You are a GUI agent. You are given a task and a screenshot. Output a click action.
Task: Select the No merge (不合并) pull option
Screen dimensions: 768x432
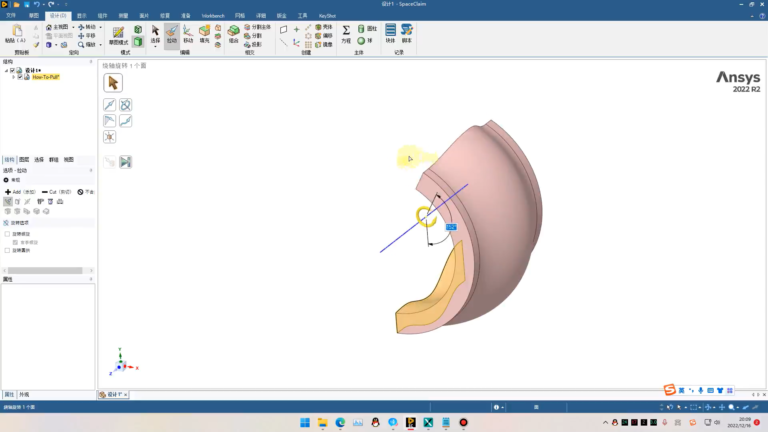tap(86, 192)
